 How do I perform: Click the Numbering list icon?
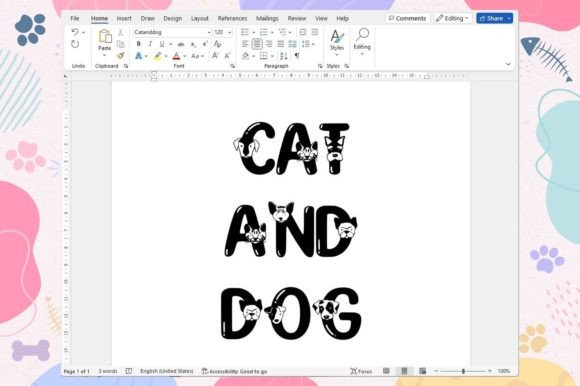pyautogui.click(x=264, y=32)
